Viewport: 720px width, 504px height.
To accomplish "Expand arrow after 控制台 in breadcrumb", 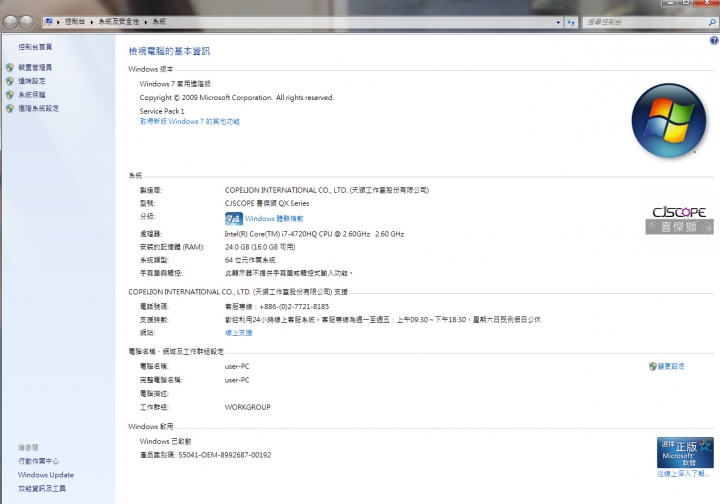I will pos(91,22).
